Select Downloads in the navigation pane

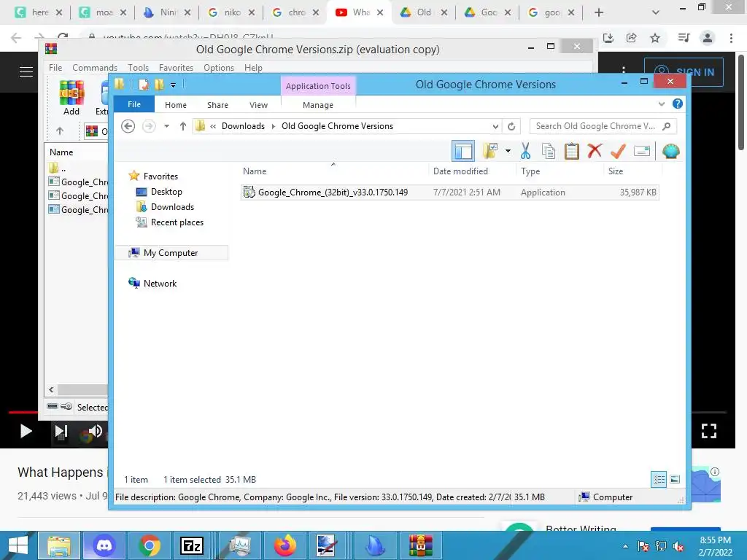click(172, 206)
